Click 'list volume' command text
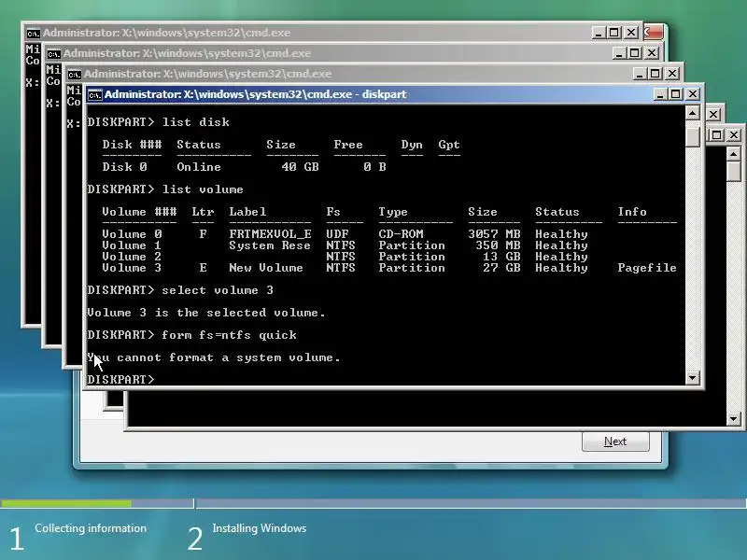747x560 pixels. coord(203,189)
